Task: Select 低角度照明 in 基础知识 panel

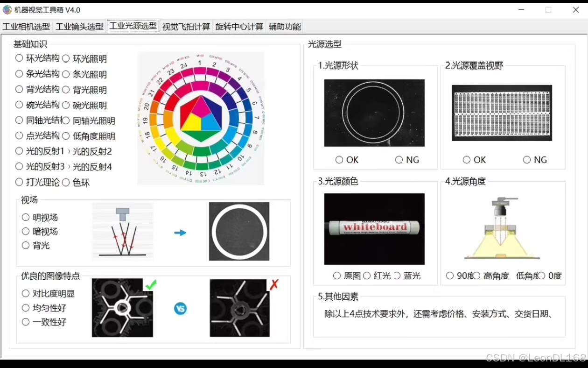Action: 65,135
